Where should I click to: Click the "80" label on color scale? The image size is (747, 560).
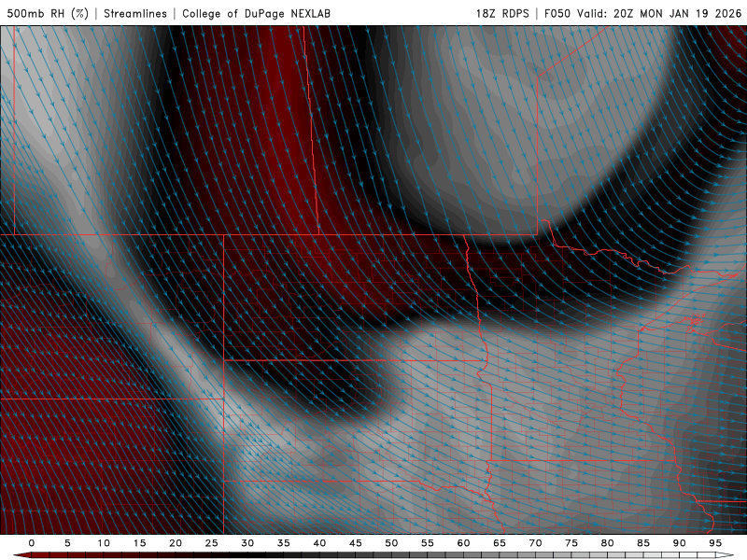click(x=608, y=543)
